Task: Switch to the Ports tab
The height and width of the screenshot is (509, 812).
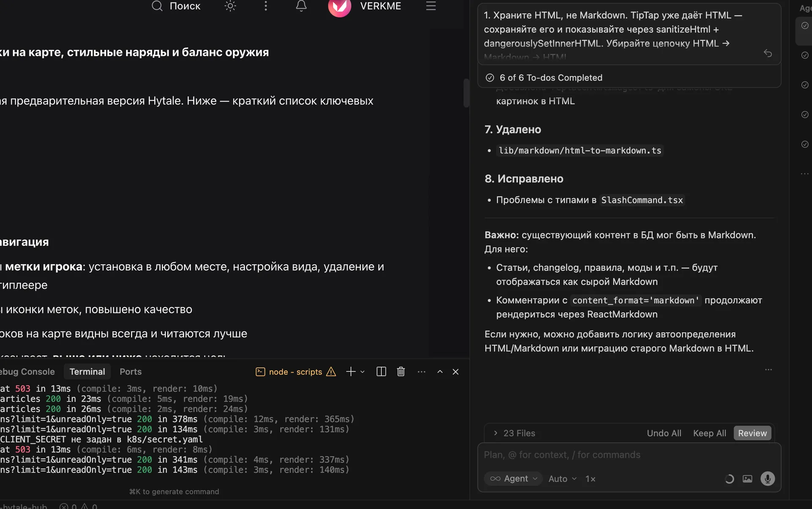Action: (x=130, y=372)
